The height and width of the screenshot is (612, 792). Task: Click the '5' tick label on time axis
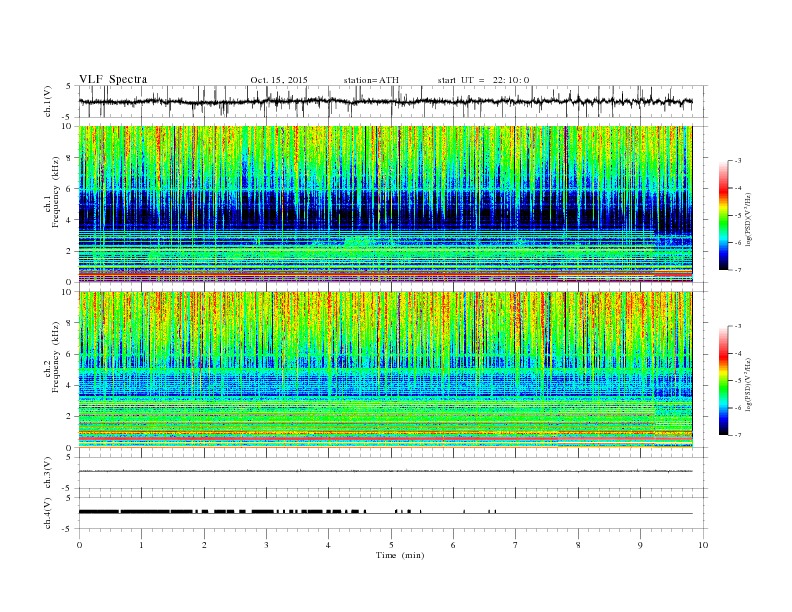pos(391,545)
